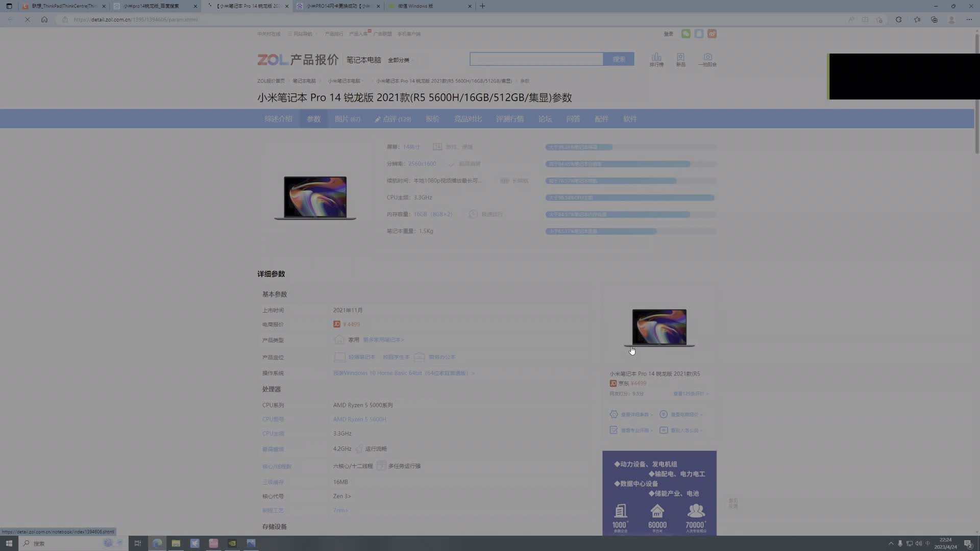Switch to Microsoft Edge on the taskbar
Screen dimensions: 980x551
coord(157,543)
